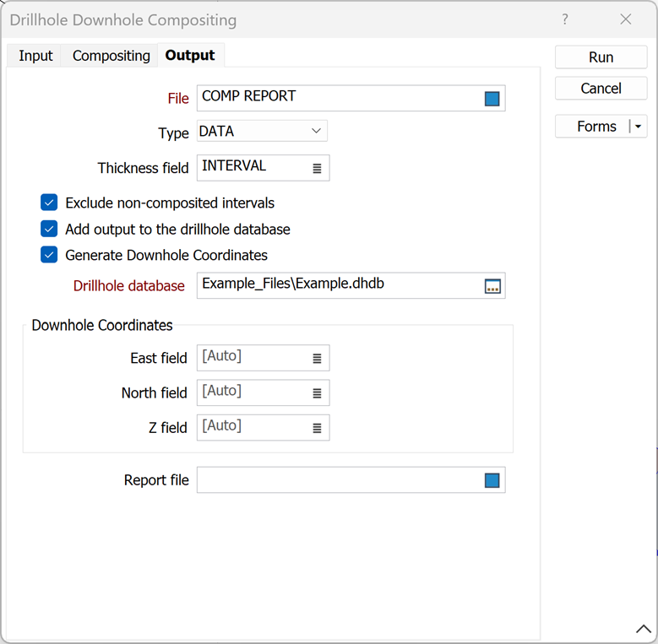Uncheck Exclude non-composited intervals
Screen dimensions: 658x644
point(49,203)
